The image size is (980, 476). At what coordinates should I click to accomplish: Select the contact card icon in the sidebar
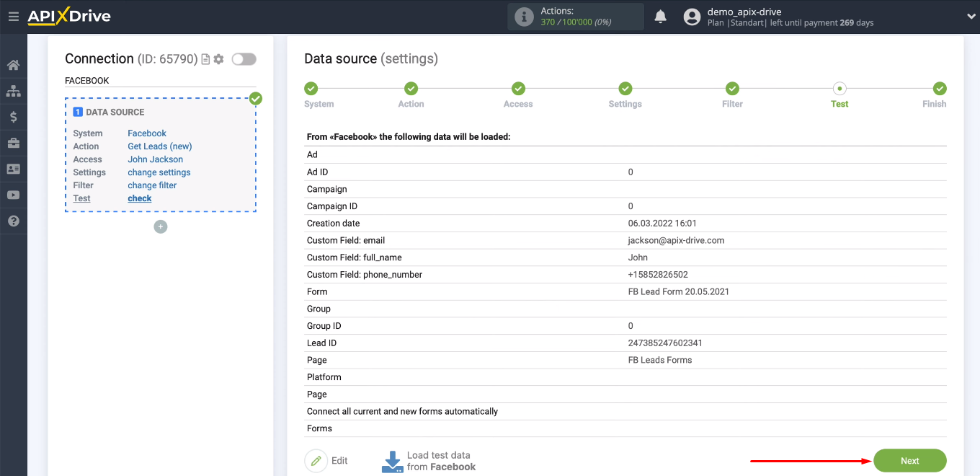point(14,169)
